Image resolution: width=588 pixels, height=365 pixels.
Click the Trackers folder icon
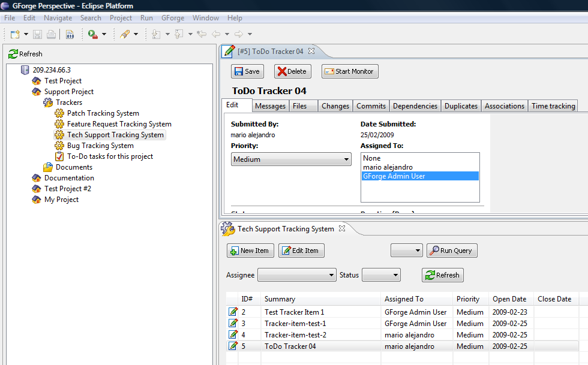[x=48, y=102]
